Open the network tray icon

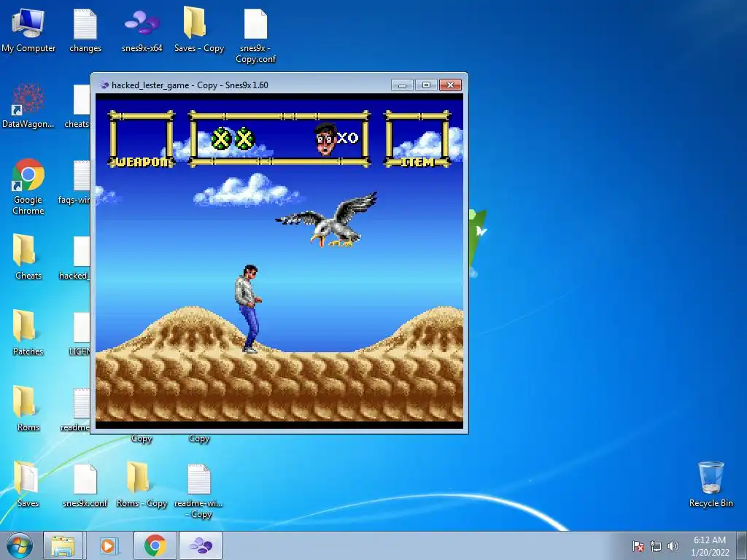click(656, 546)
